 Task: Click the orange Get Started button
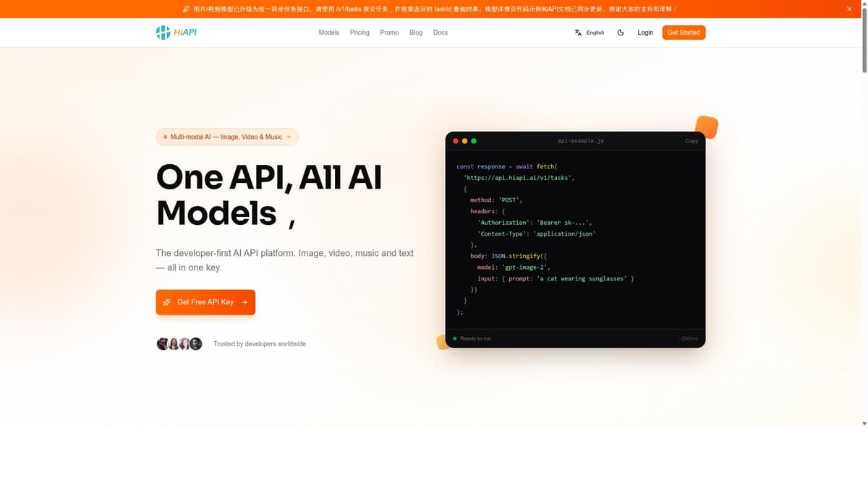pyautogui.click(x=684, y=33)
